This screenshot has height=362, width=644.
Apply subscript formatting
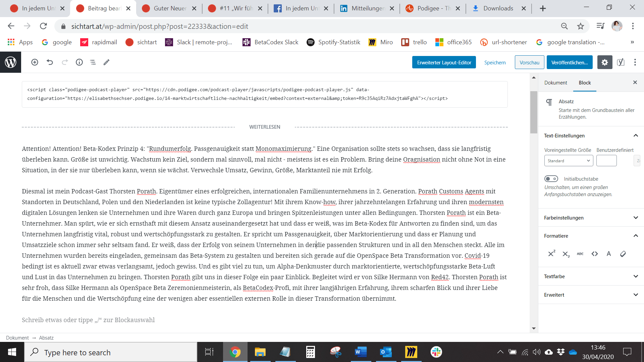click(x=566, y=254)
